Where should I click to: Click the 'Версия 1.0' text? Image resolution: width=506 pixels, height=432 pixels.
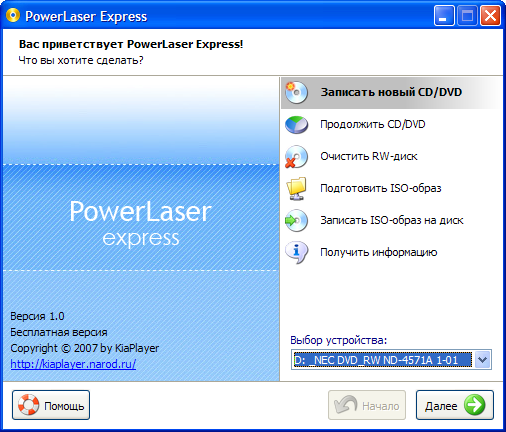(37, 316)
